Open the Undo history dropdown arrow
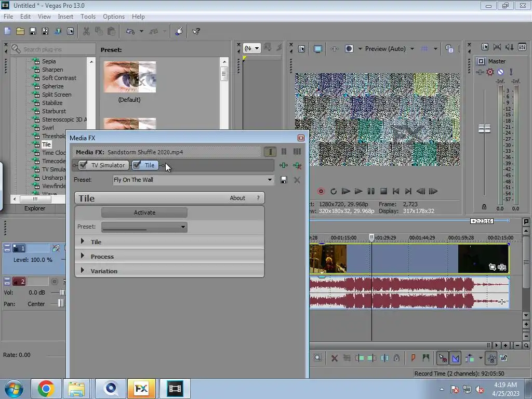 click(x=141, y=31)
